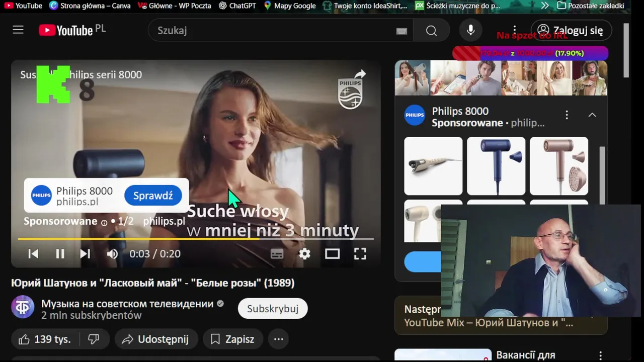Click the share arrow on video overlay
The width and height of the screenshot is (644, 362).
[x=360, y=74]
